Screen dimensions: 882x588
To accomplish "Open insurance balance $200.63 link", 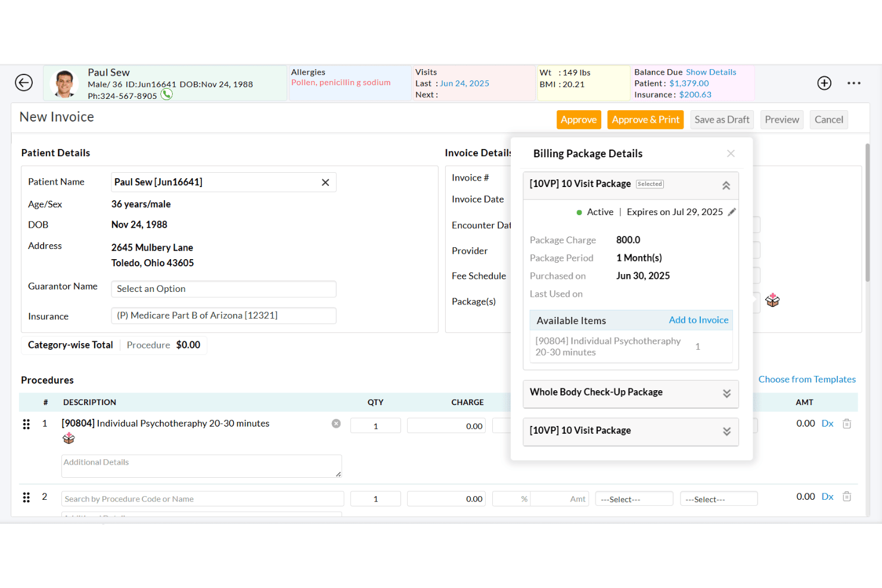I will (695, 95).
